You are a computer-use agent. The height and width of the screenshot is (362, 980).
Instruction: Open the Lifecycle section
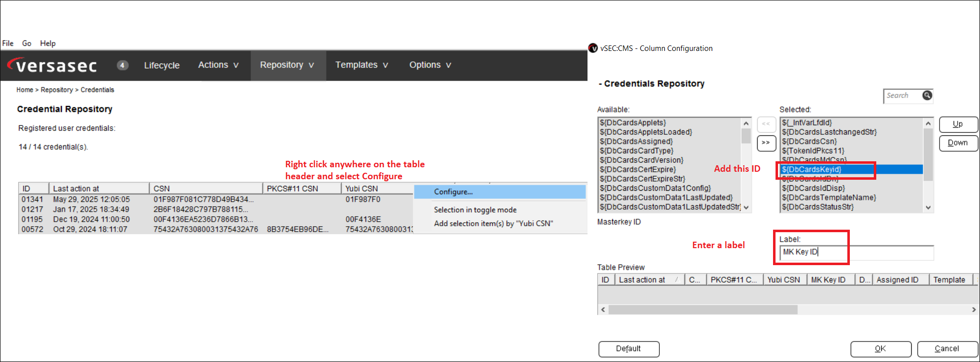(162, 65)
